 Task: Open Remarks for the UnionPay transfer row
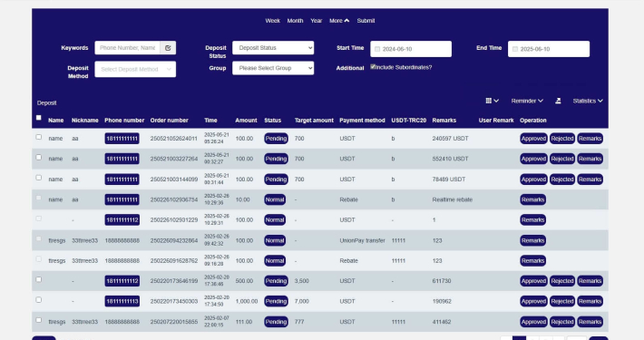coord(532,240)
